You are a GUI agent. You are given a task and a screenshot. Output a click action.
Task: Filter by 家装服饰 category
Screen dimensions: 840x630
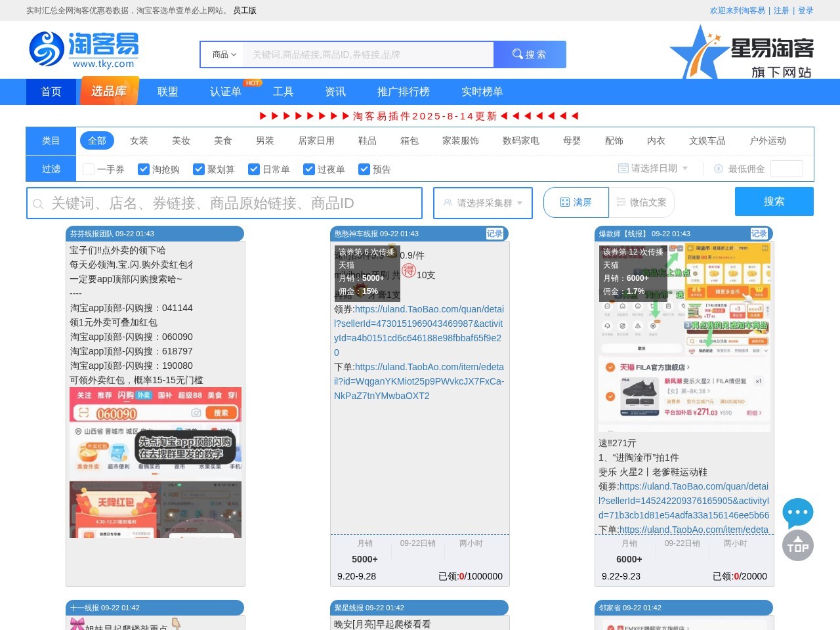click(461, 140)
